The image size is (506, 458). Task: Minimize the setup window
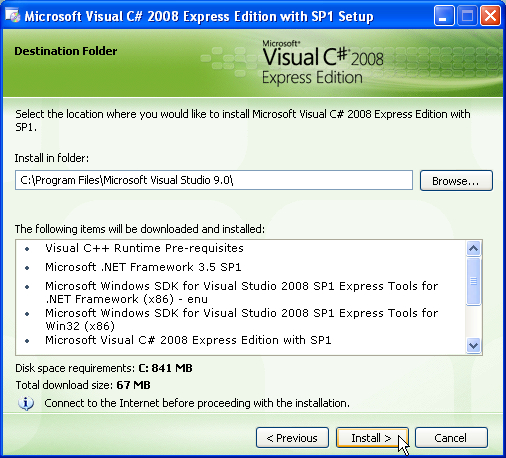point(444,16)
